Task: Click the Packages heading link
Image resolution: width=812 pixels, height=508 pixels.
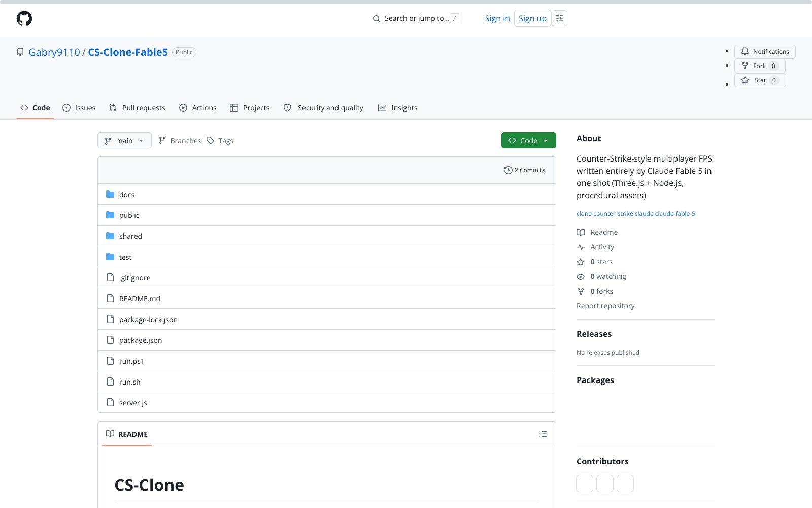Action: click(x=595, y=380)
